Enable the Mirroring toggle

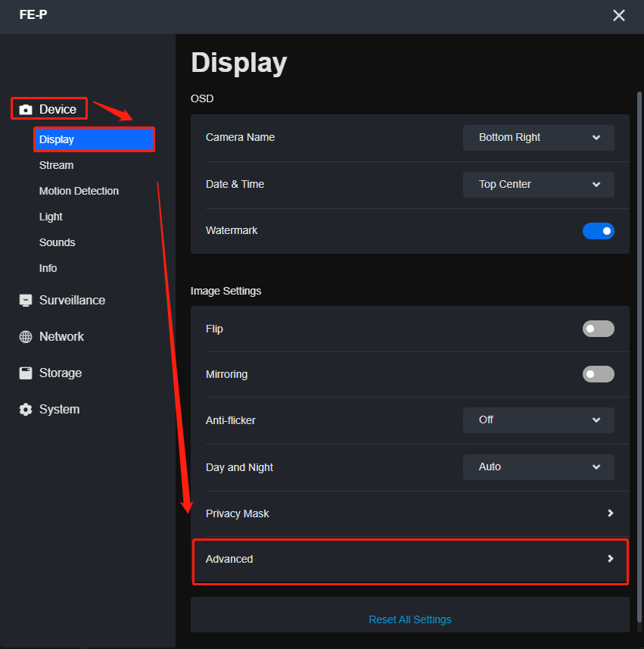click(598, 374)
